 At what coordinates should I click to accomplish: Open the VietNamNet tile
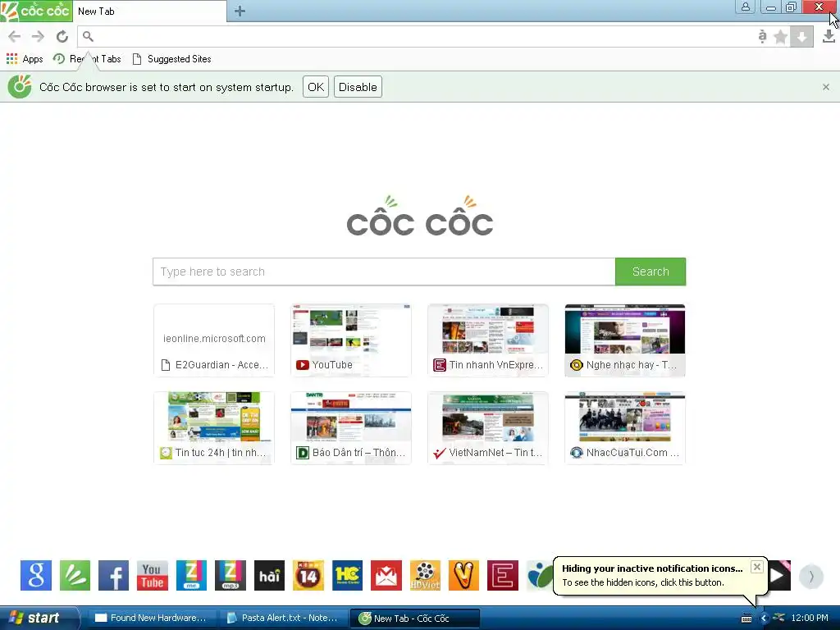pos(488,428)
